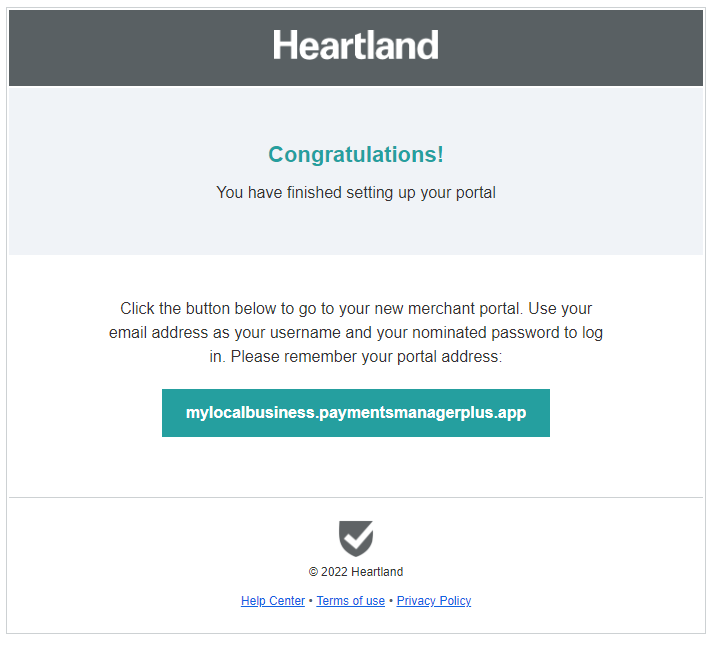Click the divider line above the footer
Image resolution: width=713 pixels, height=646 pixels.
point(356,497)
